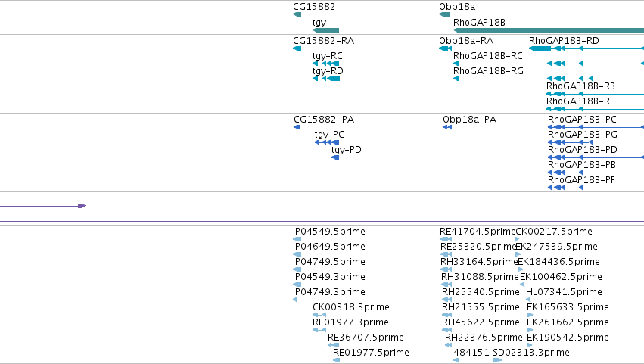
Task: Click the RH25540.5prime EST
Action: (x=446, y=300)
